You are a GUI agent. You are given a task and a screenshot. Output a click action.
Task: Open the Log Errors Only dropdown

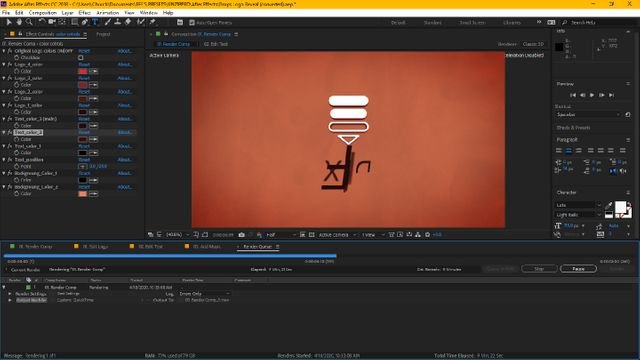204,294
